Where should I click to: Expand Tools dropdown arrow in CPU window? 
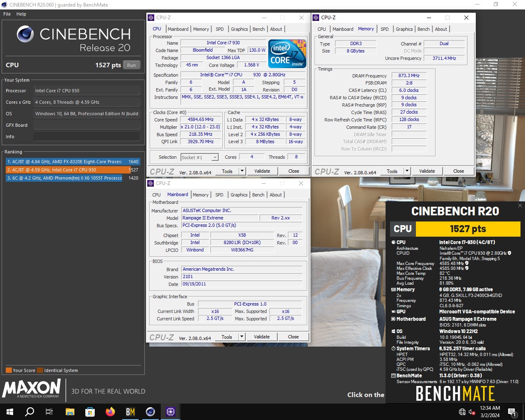242,171
